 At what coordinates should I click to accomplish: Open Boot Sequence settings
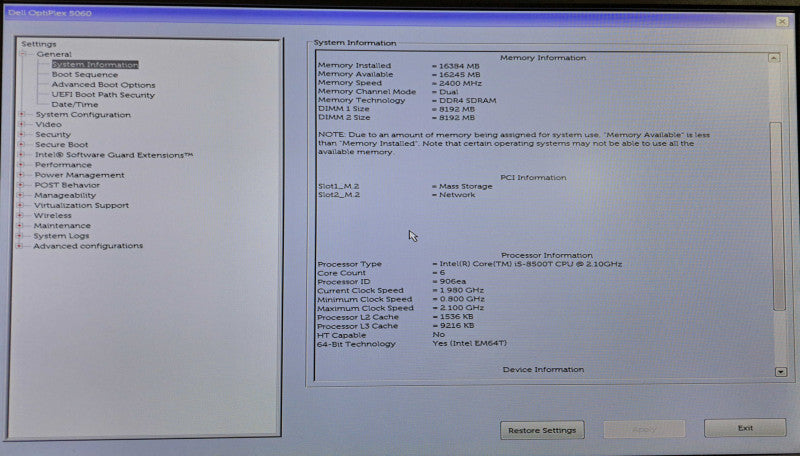pyautogui.click(x=85, y=74)
